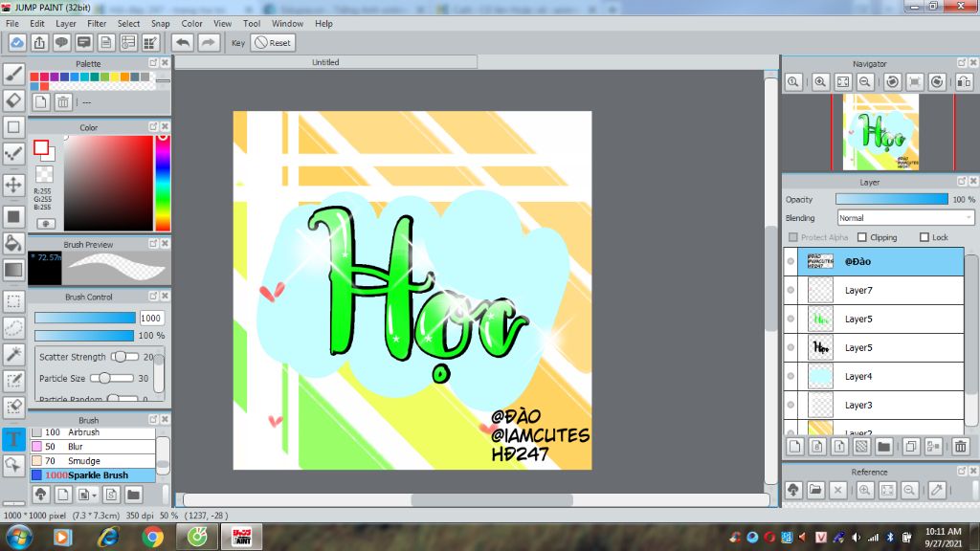Screen dimensions: 980x551
Task: Switch to the Untitled canvas tab
Action: (x=325, y=62)
